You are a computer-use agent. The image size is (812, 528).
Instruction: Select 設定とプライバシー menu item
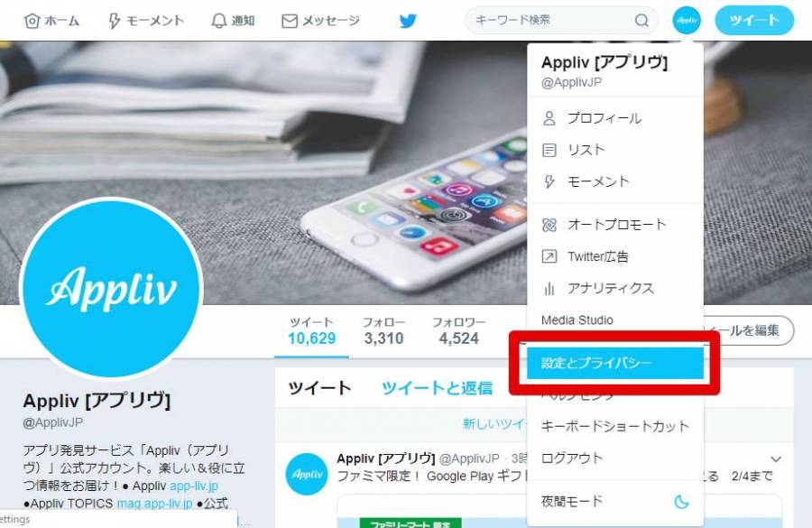(x=614, y=363)
